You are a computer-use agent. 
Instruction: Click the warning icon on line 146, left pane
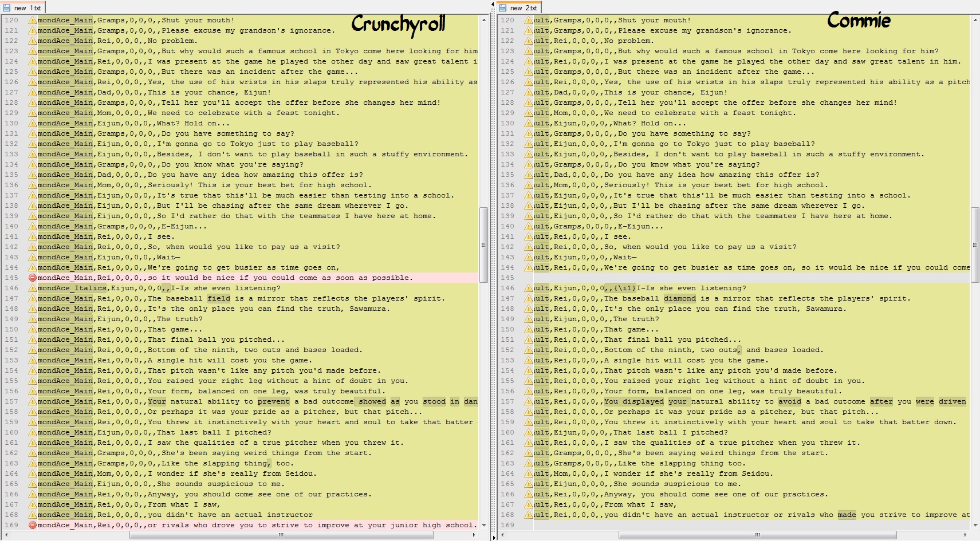[33, 288]
